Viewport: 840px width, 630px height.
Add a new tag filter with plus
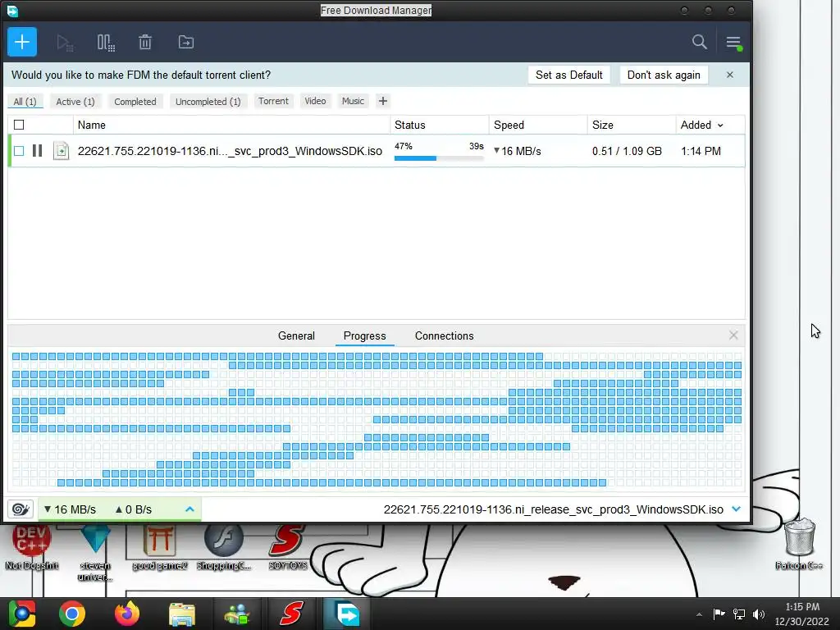pos(382,101)
